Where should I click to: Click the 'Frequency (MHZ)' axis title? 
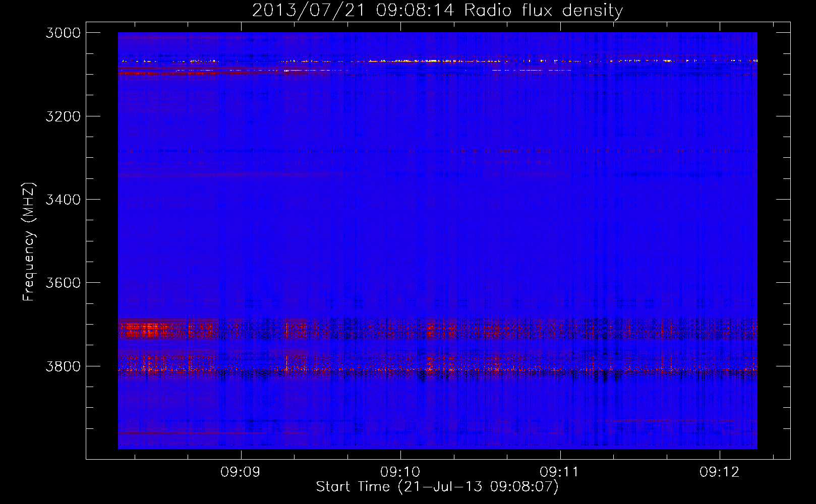(29, 242)
